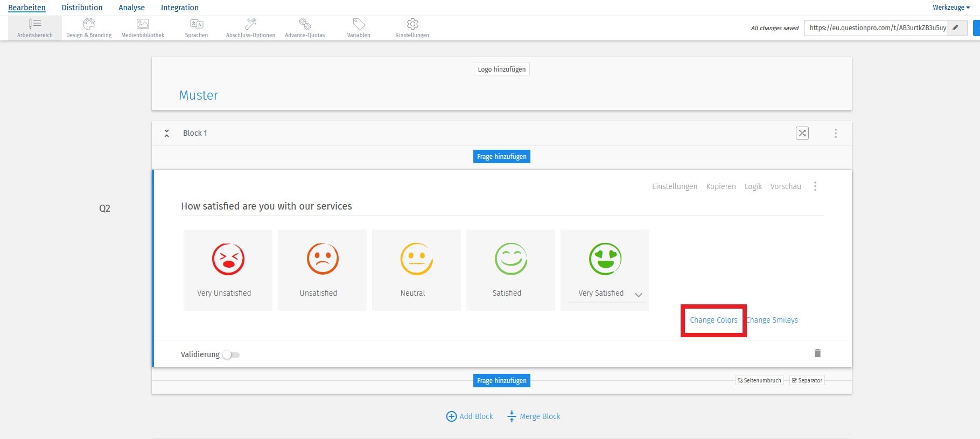Click the pencil icon to edit survey URL

tap(956, 27)
